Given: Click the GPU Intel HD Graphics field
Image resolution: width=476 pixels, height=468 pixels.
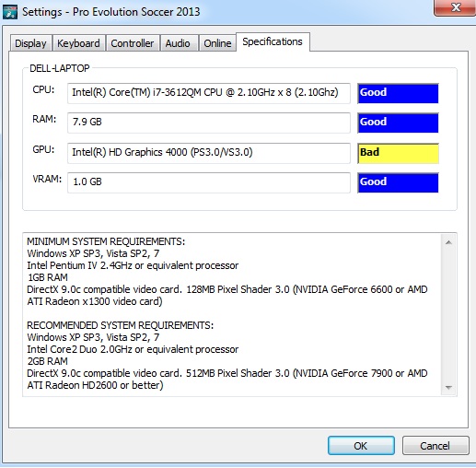Looking at the screenshot, I should [x=209, y=153].
